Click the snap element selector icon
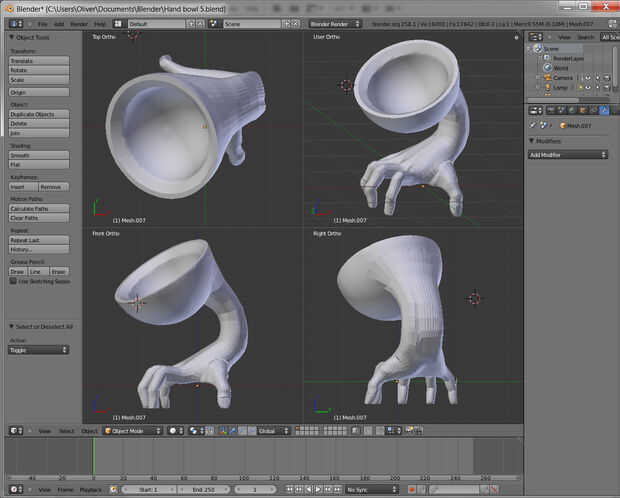620x498 pixels. click(393, 430)
